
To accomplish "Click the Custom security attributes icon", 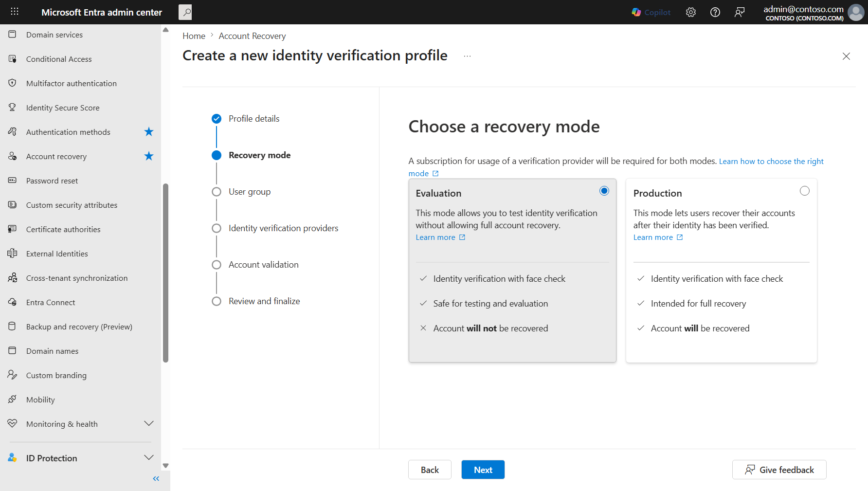I will [13, 205].
